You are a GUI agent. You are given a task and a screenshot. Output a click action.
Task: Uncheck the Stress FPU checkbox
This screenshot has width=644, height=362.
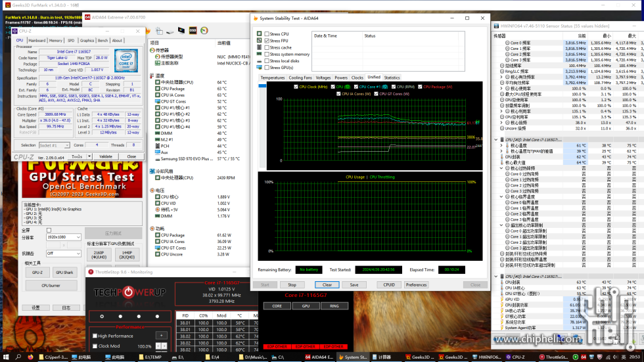(267, 41)
